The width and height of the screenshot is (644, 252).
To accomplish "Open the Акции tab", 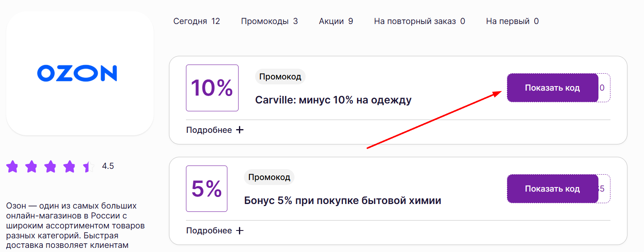I will (x=335, y=21).
